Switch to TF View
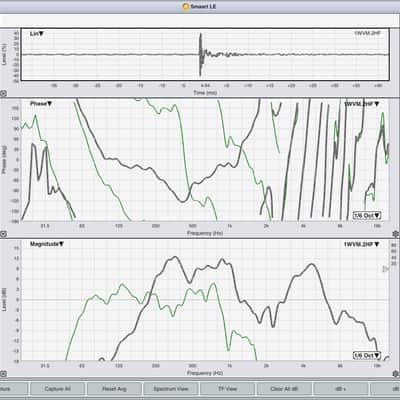This screenshot has height=400, width=400. [x=227, y=389]
